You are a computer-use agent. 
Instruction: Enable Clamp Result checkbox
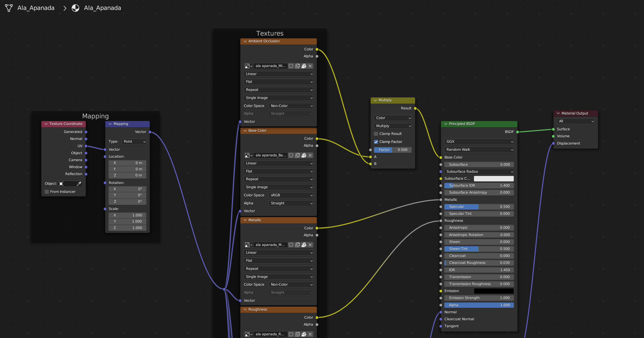(376, 134)
